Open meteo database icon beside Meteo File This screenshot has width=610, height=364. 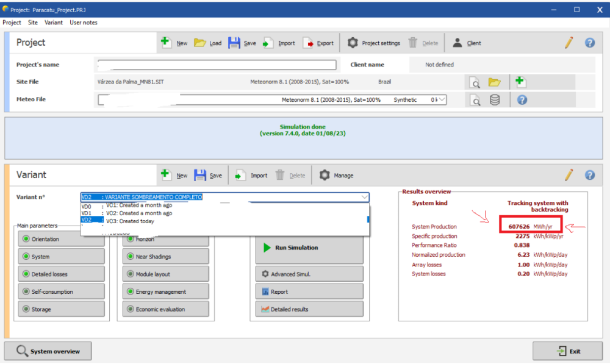click(x=495, y=100)
